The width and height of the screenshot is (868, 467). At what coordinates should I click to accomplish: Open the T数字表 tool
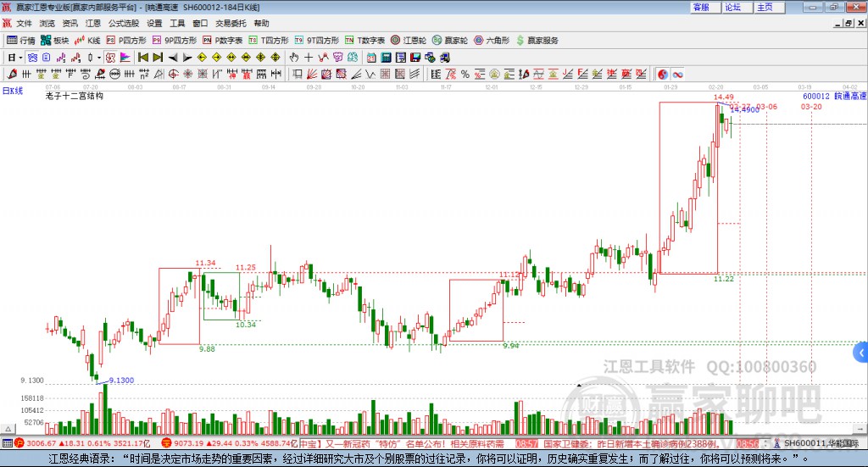[364, 41]
